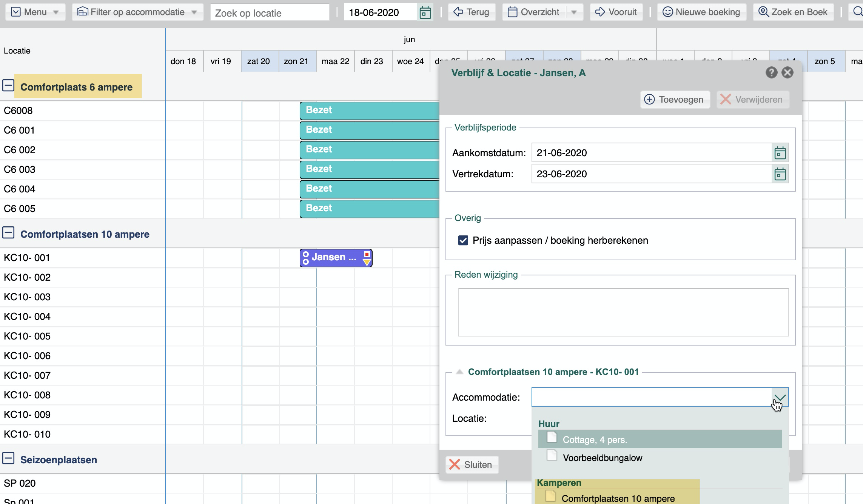This screenshot has height=504, width=863.
Task: Open the calendar picker next to 18-06-2020
Action: 425,12
